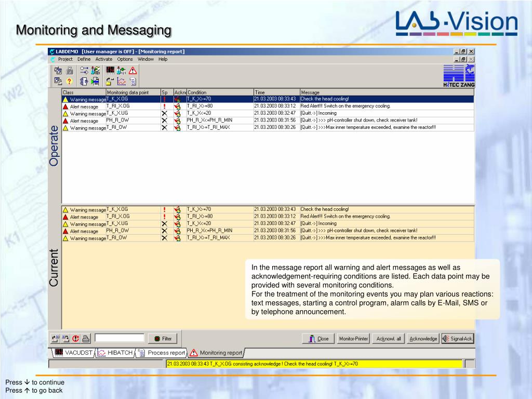Switch to the HIBATCH tab
The image size is (532, 399).
[115, 353]
